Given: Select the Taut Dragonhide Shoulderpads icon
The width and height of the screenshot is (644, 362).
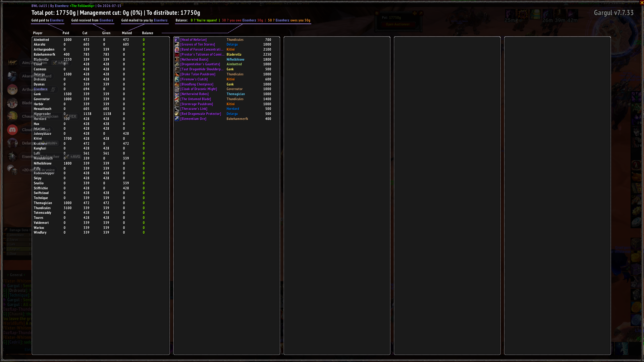Looking at the screenshot, I should (x=177, y=69).
